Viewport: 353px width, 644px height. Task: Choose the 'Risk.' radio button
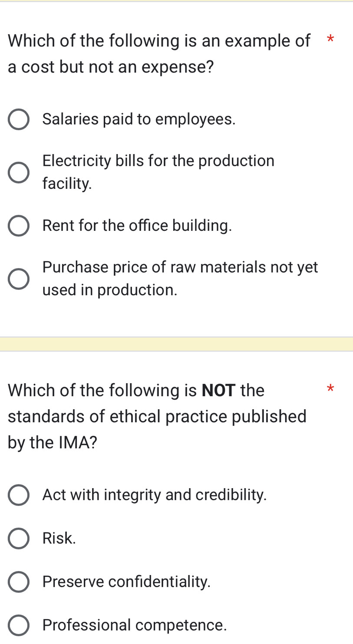[19, 539]
